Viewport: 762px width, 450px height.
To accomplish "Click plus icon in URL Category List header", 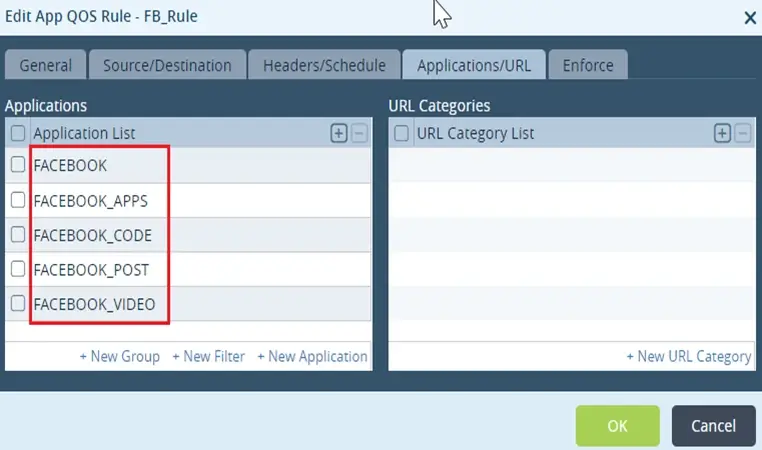I will (722, 133).
